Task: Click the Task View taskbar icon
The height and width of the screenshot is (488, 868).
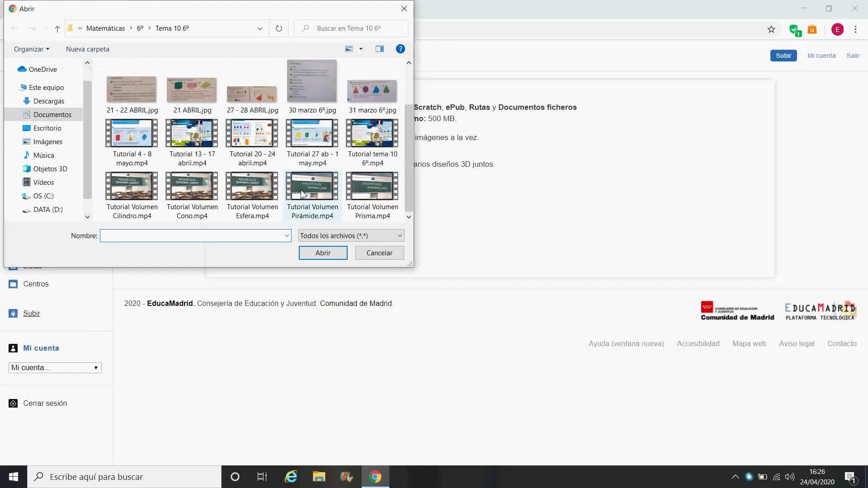Action: (x=262, y=477)
